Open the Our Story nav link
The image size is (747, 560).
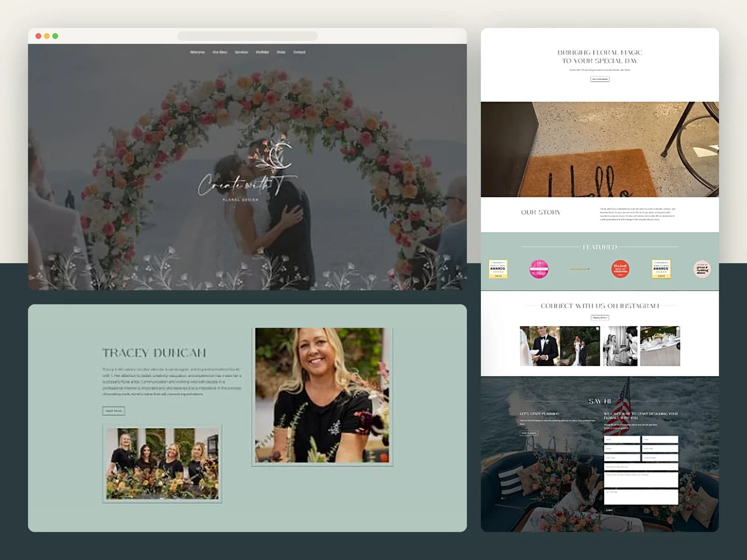219,52
